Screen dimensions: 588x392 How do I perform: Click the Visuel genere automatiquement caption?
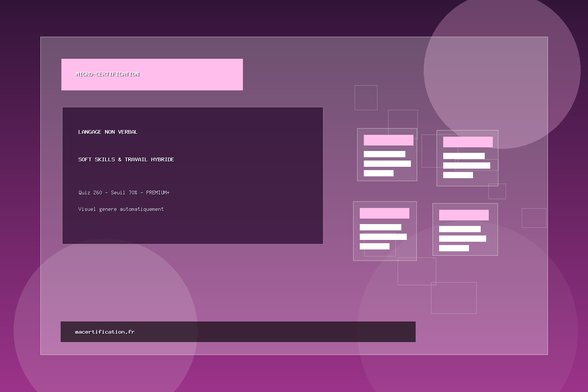point(121,209)
